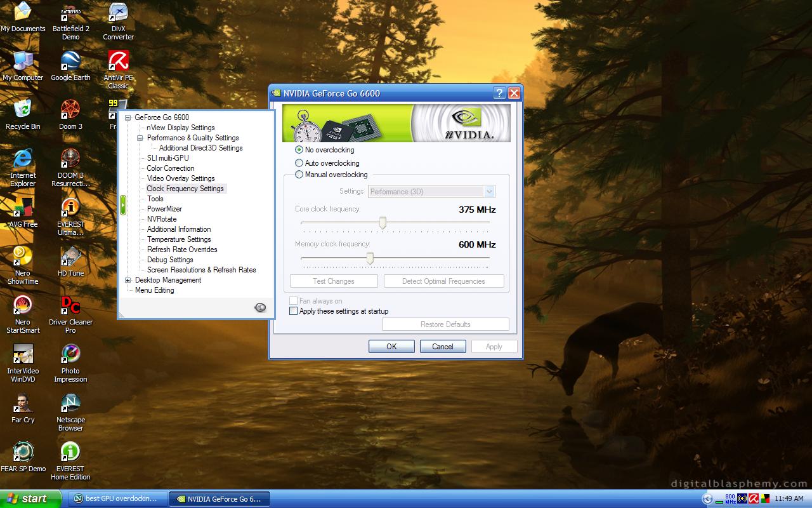Launch Photo Impression shortcut

pyautogui.click(x=70, y=363)
